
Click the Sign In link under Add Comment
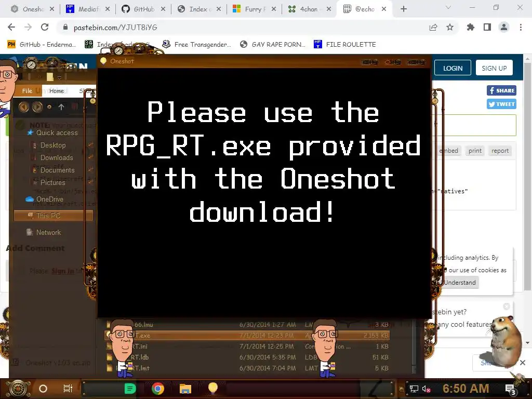63,271
